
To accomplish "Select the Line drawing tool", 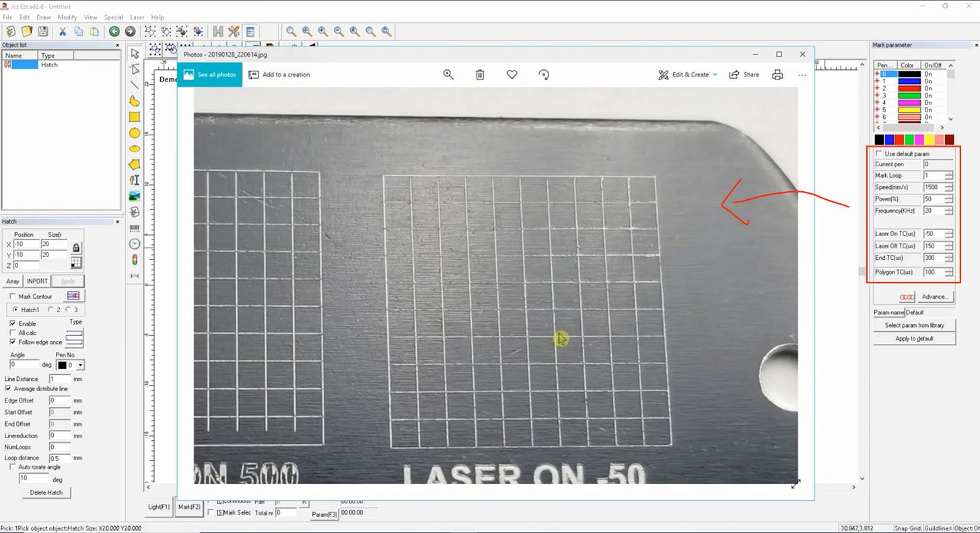I will (134, 85).
